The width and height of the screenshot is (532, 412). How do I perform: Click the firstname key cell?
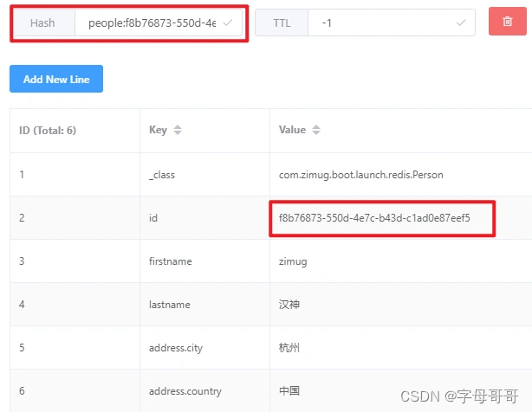(171, 261)
